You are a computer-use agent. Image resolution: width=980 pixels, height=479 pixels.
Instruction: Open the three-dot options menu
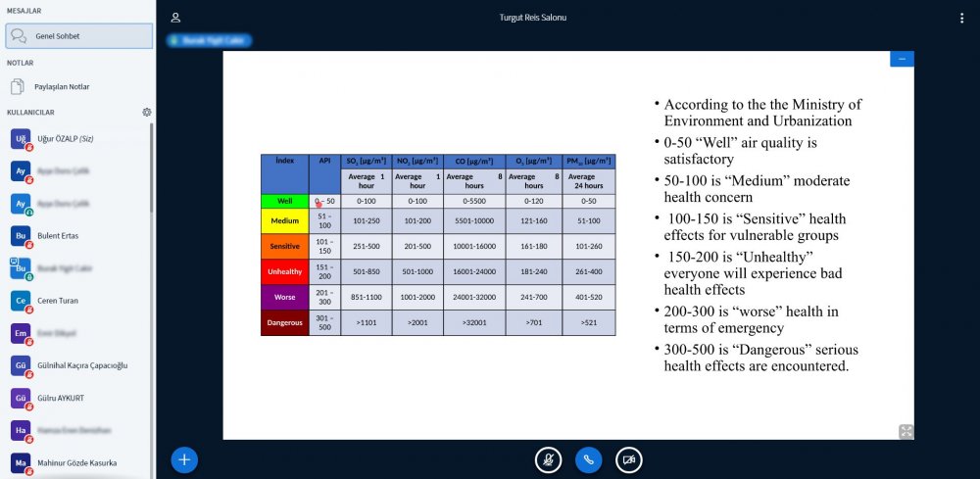(x=961, y=18)
